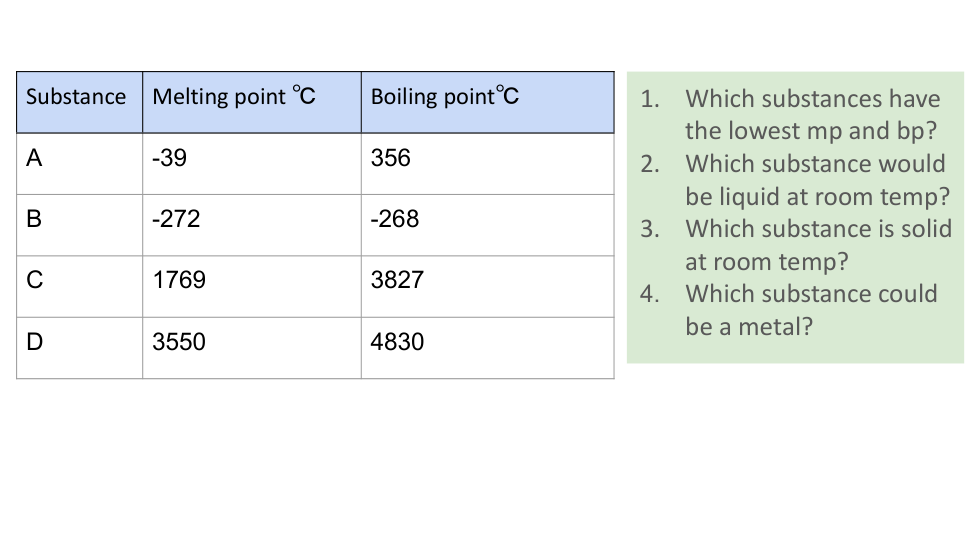Click the boiling point value 356
978x550 pixels.
(x=390, y=159)
